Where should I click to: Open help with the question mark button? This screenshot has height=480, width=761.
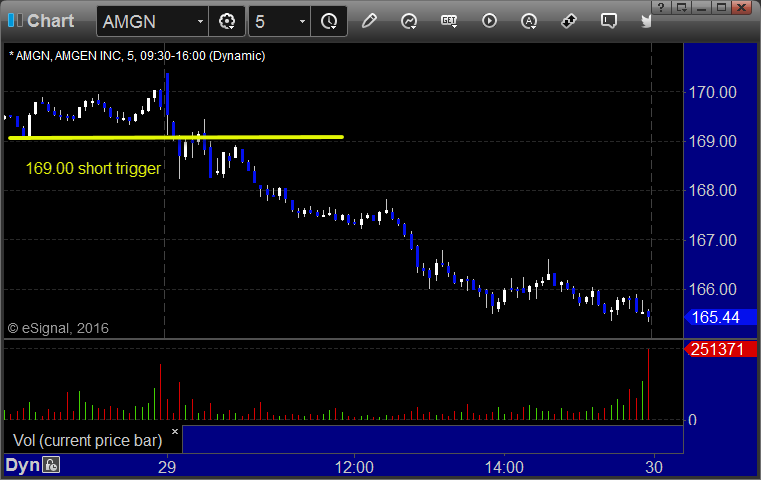click(x=661, y=7)
